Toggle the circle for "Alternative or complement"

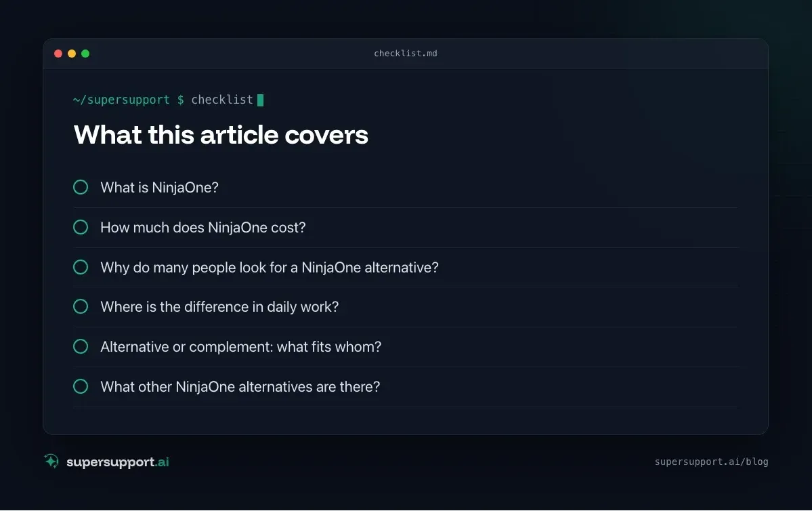click(81, 346)
